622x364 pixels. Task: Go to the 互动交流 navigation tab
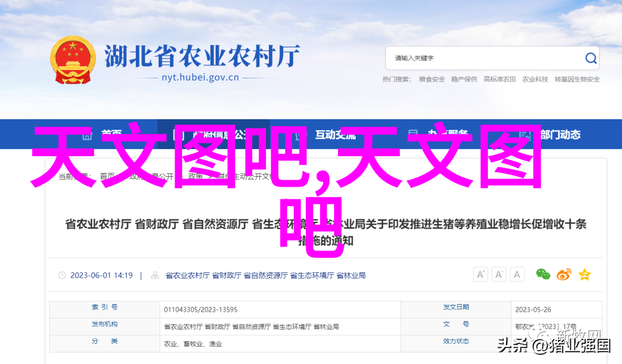[x=335, y=135]
